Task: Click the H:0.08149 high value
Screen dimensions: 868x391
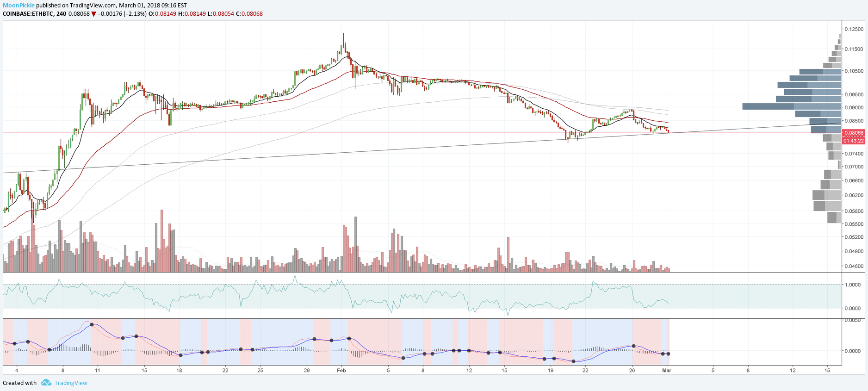Action: pyautogui.click(x=192, y=14)
